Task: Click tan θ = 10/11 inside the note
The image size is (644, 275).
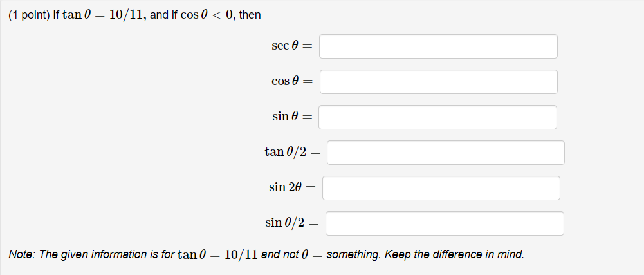Action: tap(217, 255)
